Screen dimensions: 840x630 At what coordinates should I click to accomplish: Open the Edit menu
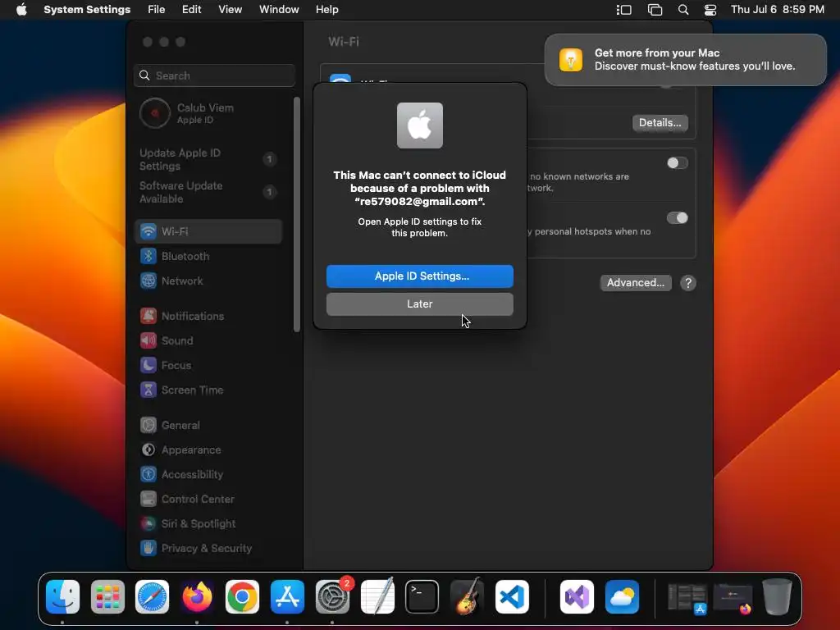click(x=191, y=10)
